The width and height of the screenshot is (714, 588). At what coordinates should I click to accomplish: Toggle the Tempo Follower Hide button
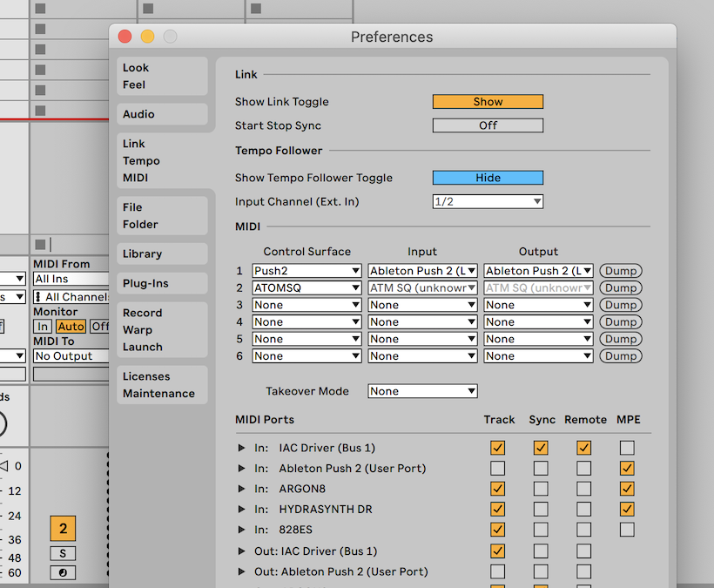pyautogui.click(x=488, y=178)
